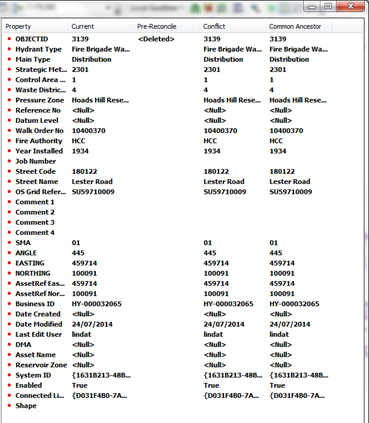Image resolution: width=369 pixels, height=423 pixels.
Task: Select the AssetRef Eas... property
Action: click(x=40, y=283)
